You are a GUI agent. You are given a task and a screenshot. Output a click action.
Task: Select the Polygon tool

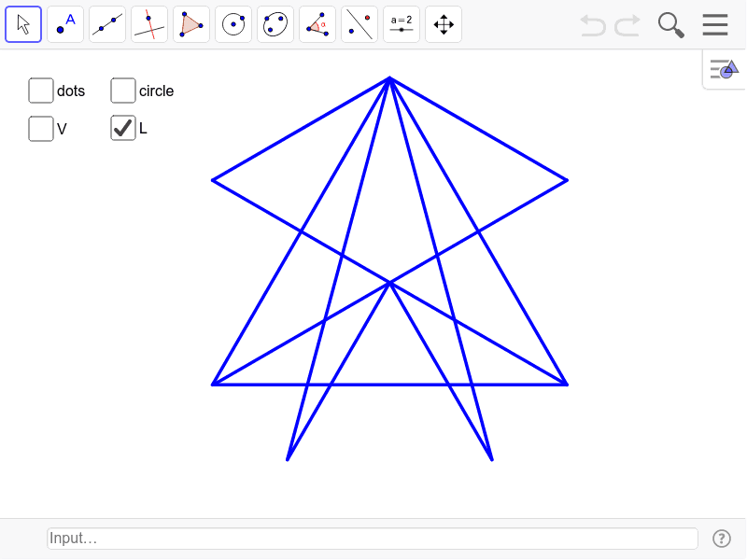[190, 23]
